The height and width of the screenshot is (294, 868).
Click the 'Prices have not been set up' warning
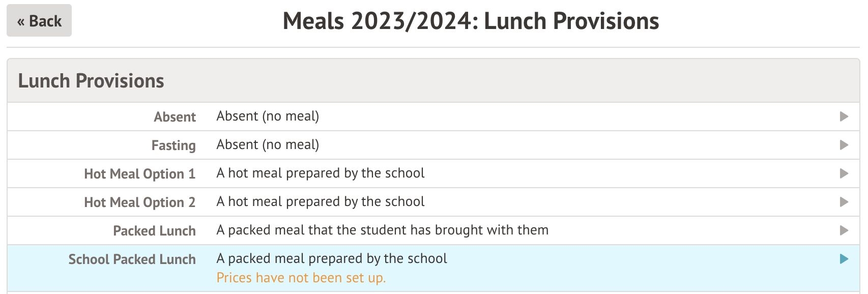(x=301, y=278)
